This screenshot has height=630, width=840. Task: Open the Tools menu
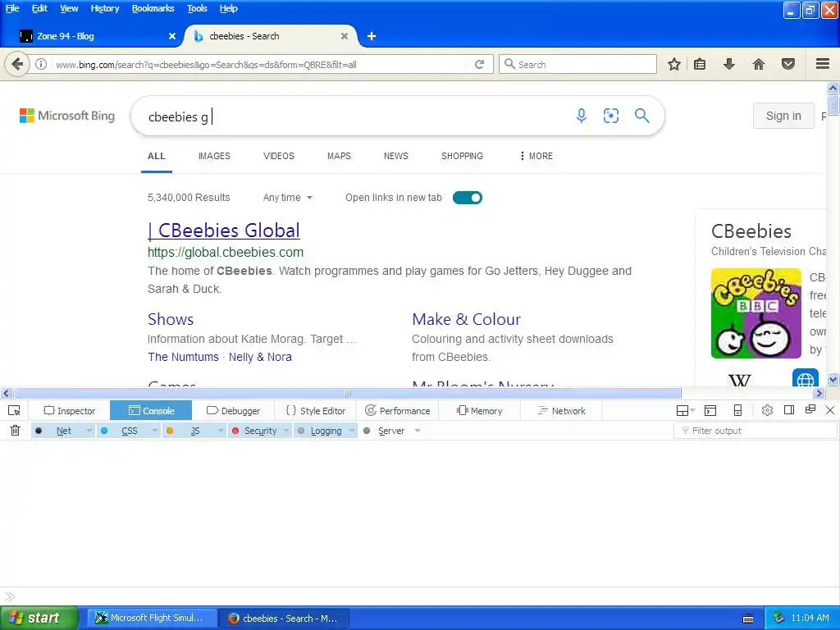(x=197, y=8)
